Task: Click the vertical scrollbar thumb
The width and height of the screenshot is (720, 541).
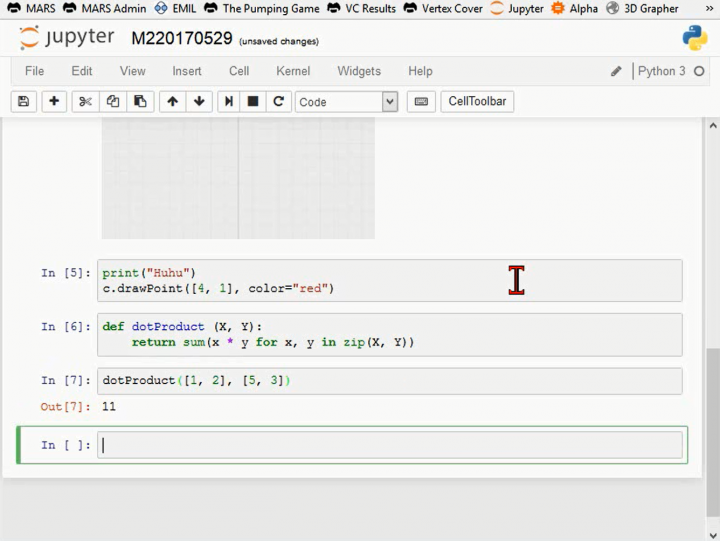Action: point(713,433)
